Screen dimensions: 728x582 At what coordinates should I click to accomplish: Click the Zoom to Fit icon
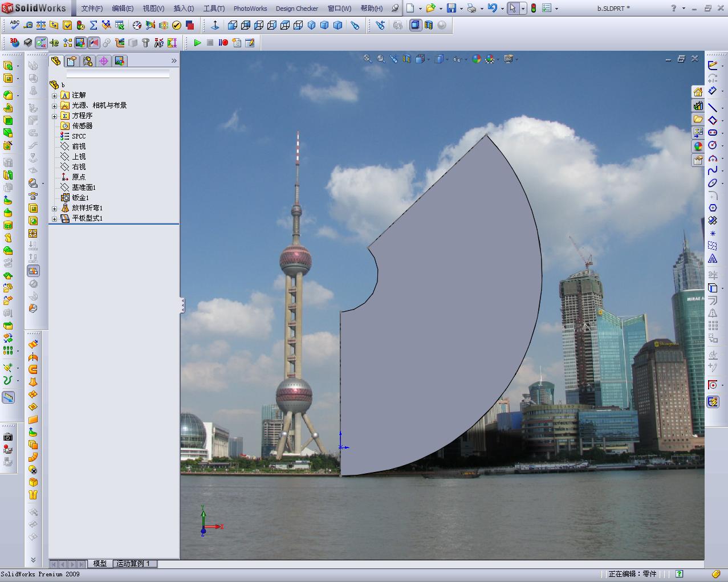tap(368, 59)
